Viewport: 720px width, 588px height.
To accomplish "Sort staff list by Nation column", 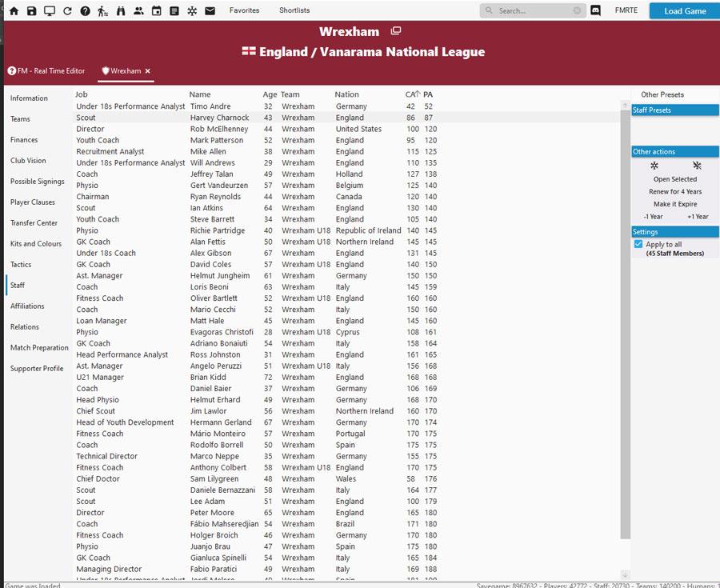I will [346, 94].
